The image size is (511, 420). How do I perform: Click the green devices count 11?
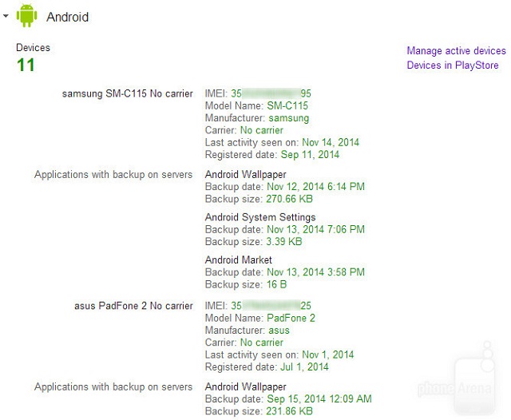26,65
